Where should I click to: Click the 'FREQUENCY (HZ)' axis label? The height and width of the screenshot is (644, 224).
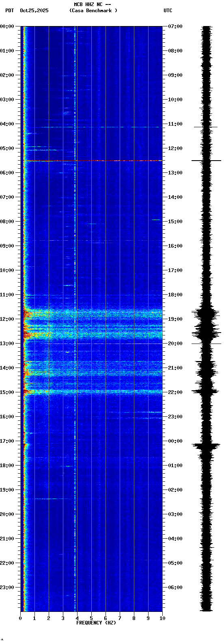pyautogui.click(x=96, y=623)
